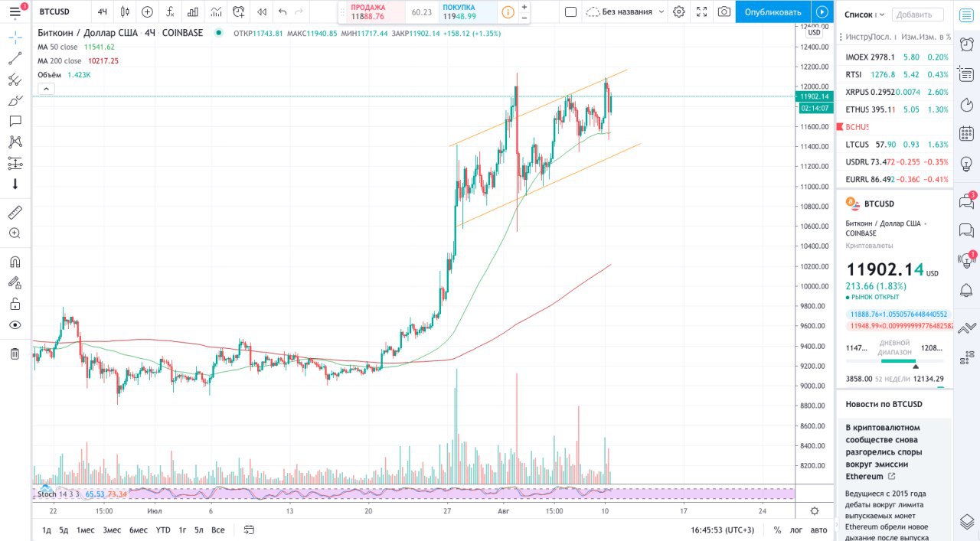The width and height of the screenshot is (980, 541).
Task: Click the Опубликовать publish button
Action: pyautogui.click(x=773, y=11)
